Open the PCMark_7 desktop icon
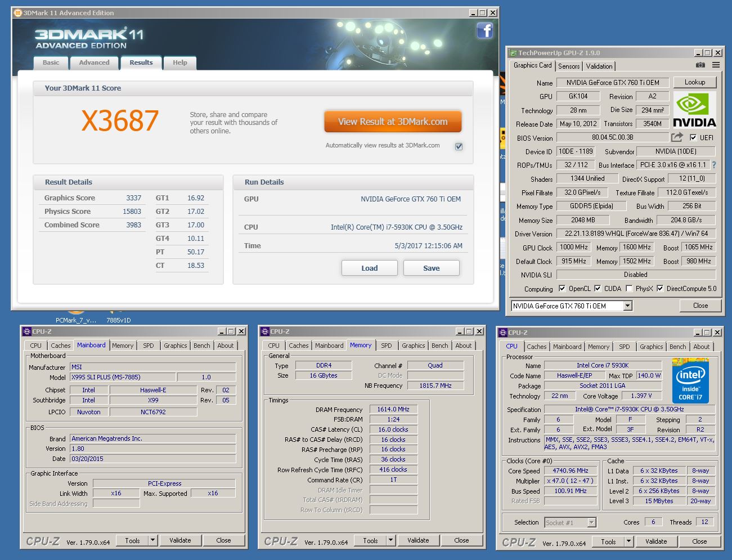 click(76, 317)
